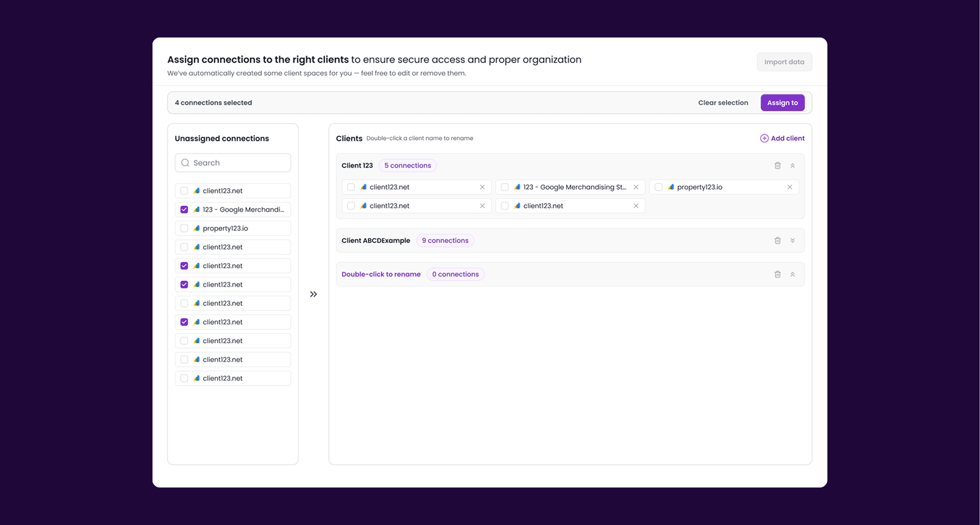This screenshot has width=980, height=525.
Task: Collapse the 'Double-click to rename' client section
Action: tap(792, 274)
